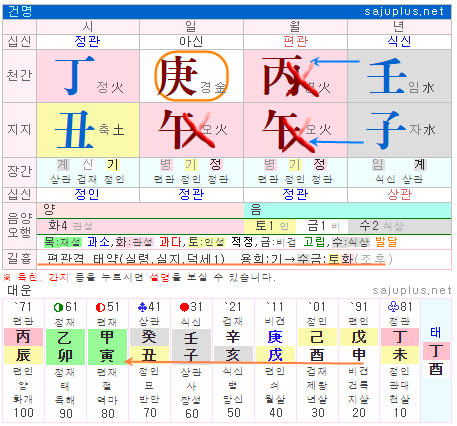The height and width of the screenshot is (426, 457).
Task: Click the red half-circle icon beside 51
Action: 100,307
